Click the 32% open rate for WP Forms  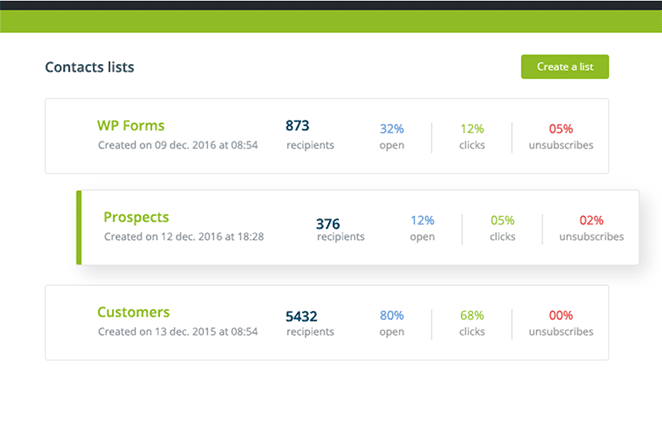(391, 129)
